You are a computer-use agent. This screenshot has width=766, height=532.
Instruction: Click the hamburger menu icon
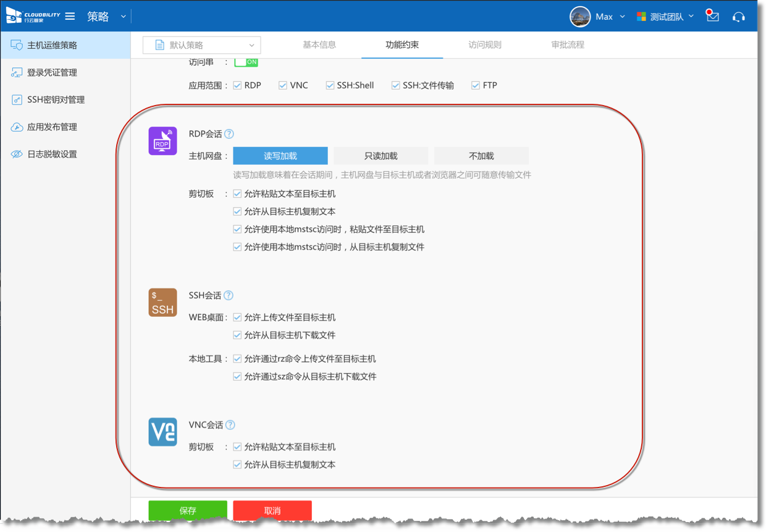pyautogui.click(x=70, y=17)
